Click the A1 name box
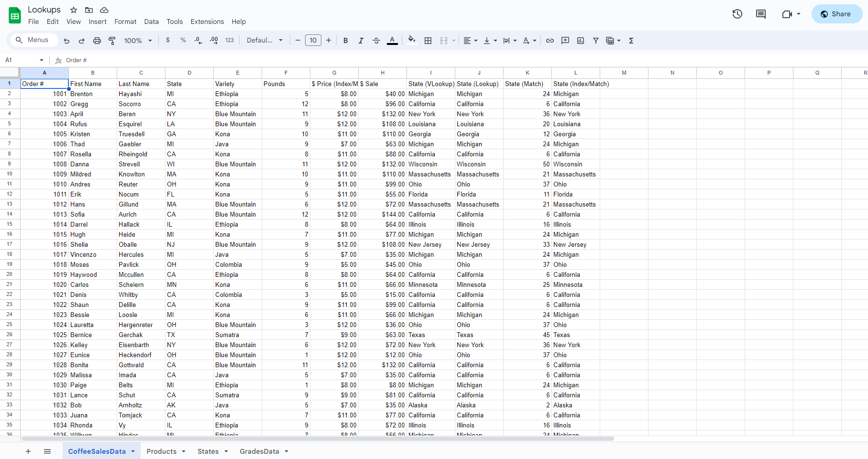The image size is (868, 459). [x=24, y=60]
